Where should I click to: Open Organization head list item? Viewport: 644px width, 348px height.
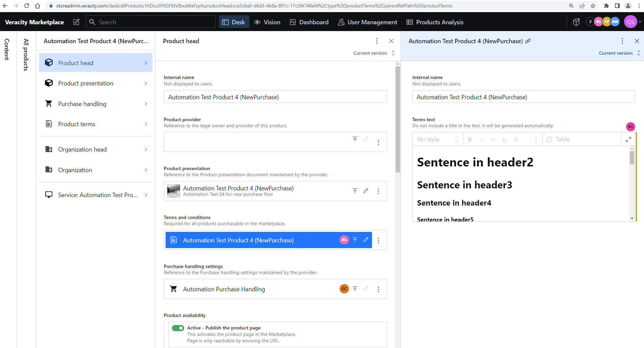point(96,150)
